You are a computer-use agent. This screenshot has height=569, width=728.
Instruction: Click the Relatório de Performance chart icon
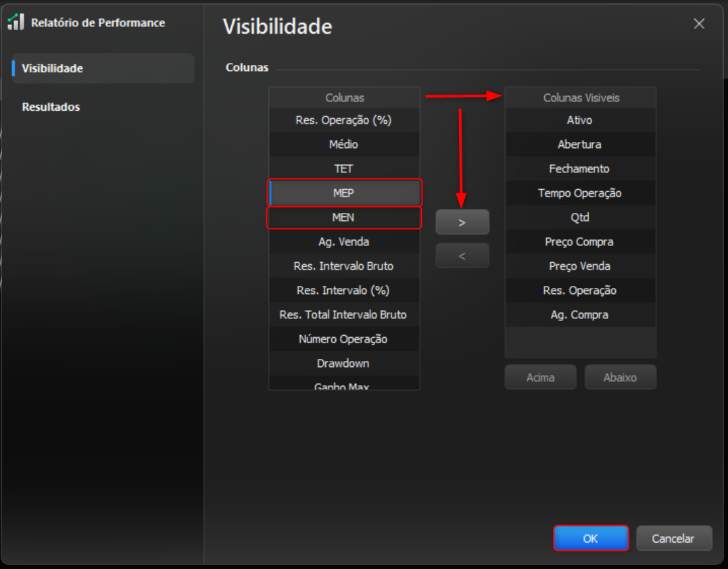point(16,22)
